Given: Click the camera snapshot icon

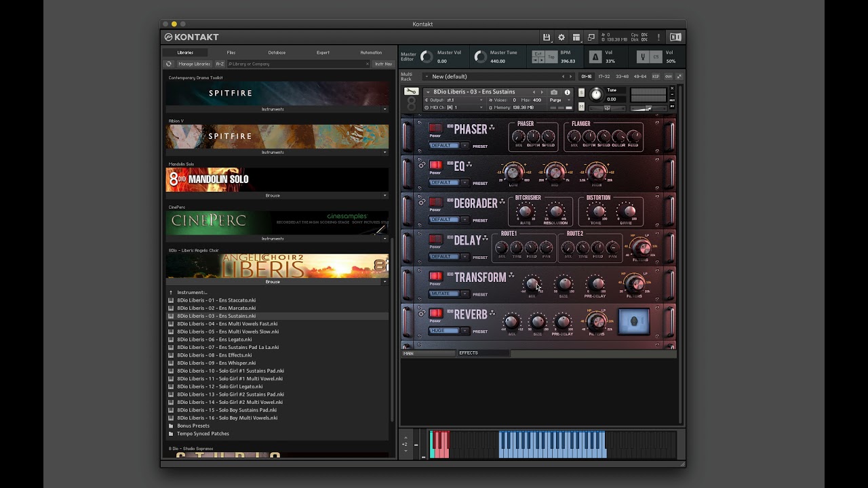Looking at the screenshot, I should coord(554,92).
